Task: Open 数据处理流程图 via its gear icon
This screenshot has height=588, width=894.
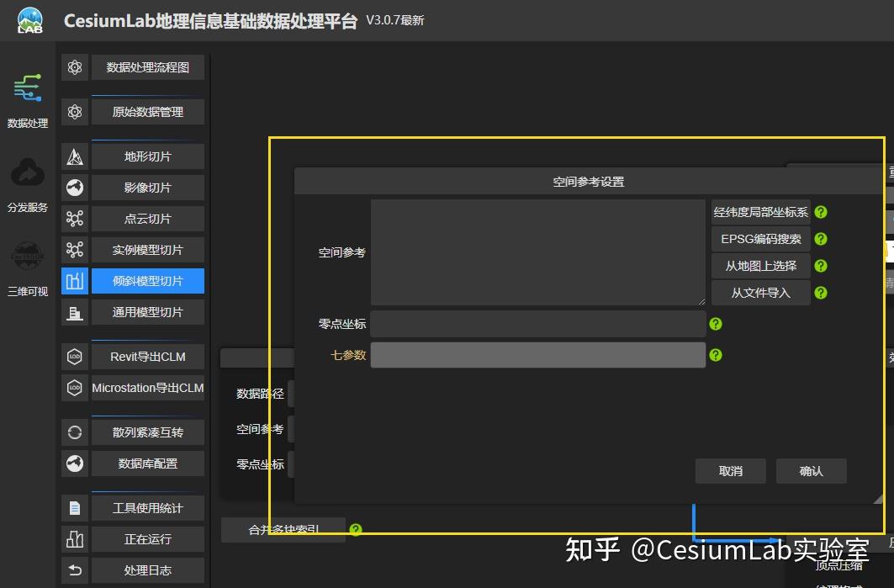Action: point(75,67)
